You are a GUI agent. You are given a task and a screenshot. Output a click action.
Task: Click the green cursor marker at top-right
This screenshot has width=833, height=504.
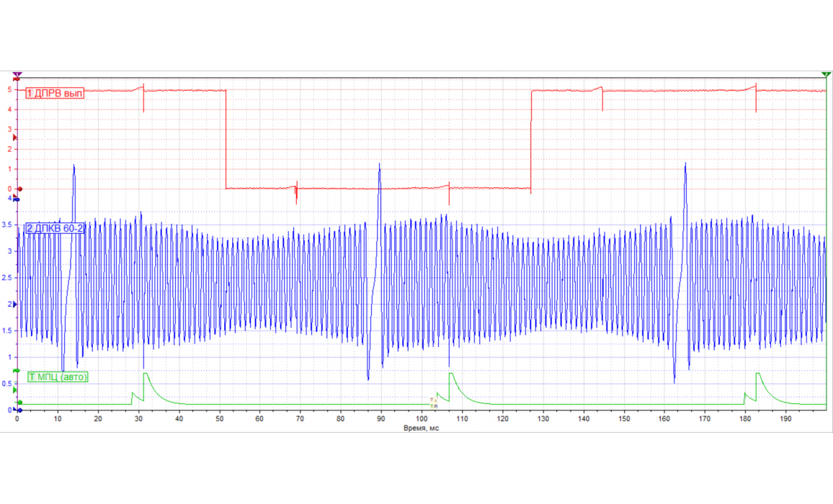826,75
